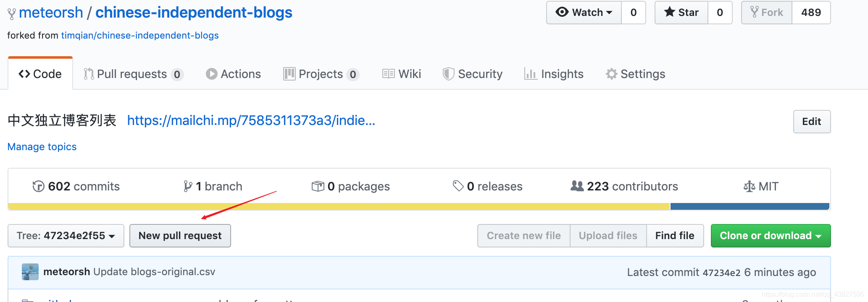Viewport: 868px width, 302px height.
Task: Open the Code tab
Action: pos(40,74)
